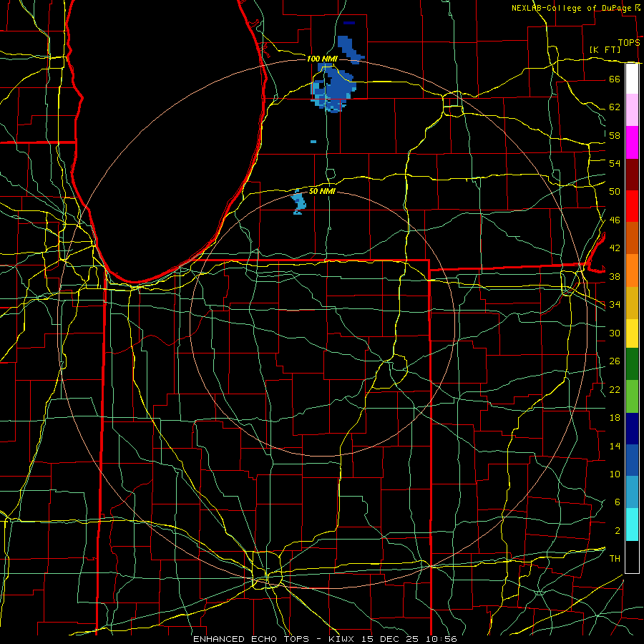Pick the white swatch on the tops scale
This screenshot has height=644, width=644.
click(x=632, y=79)
